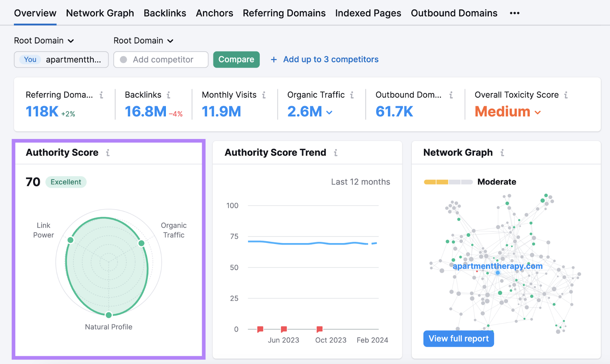
Task: Open the Anchors tab
Action: [x=214, y=13]
